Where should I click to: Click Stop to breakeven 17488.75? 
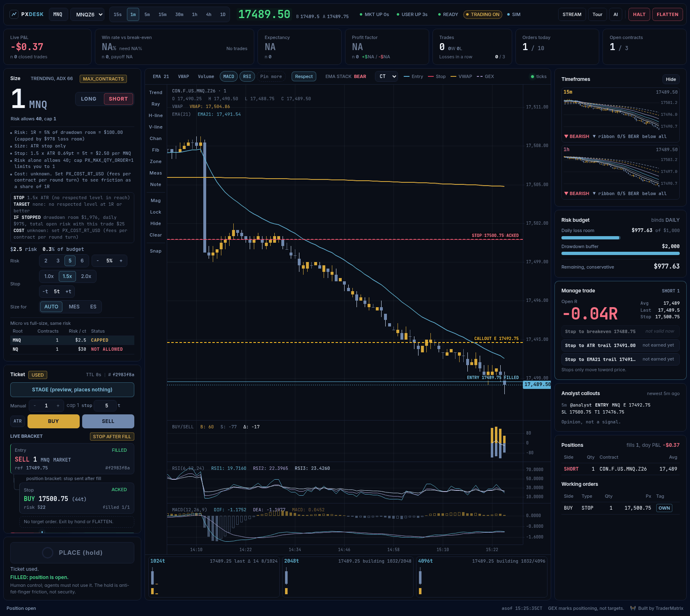(x=621, y=331)
